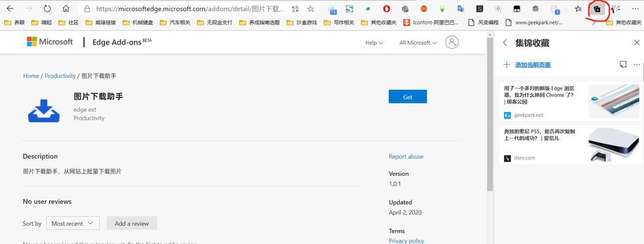Open the Iconfont-阿里巴巴 bookmark
Screen dimensions: 644x244
[431, 23]
